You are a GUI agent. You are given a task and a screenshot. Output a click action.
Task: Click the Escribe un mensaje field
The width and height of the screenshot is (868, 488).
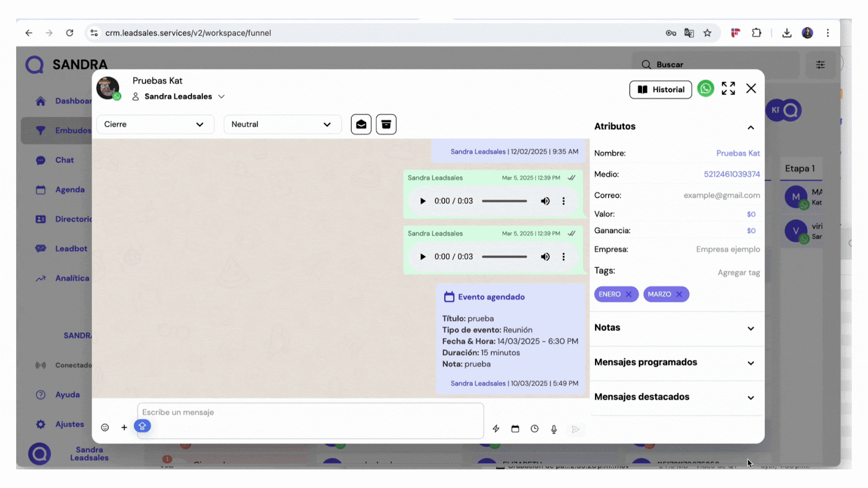click(x=309, y=413)
